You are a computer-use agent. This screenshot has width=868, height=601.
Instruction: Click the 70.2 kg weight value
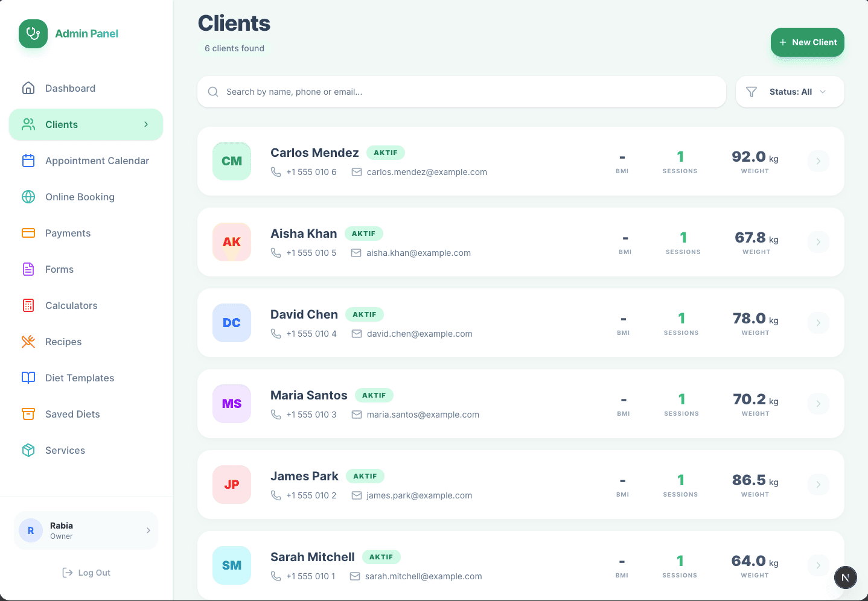(756, 399)
